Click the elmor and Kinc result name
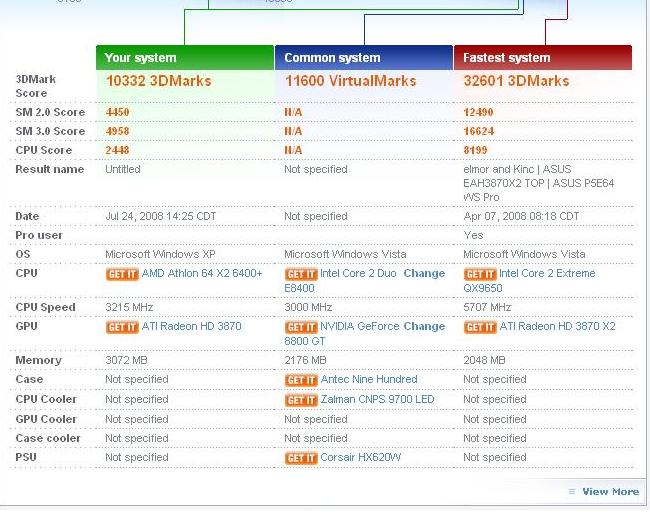This screenshot has height=512, width=650. 538,183
